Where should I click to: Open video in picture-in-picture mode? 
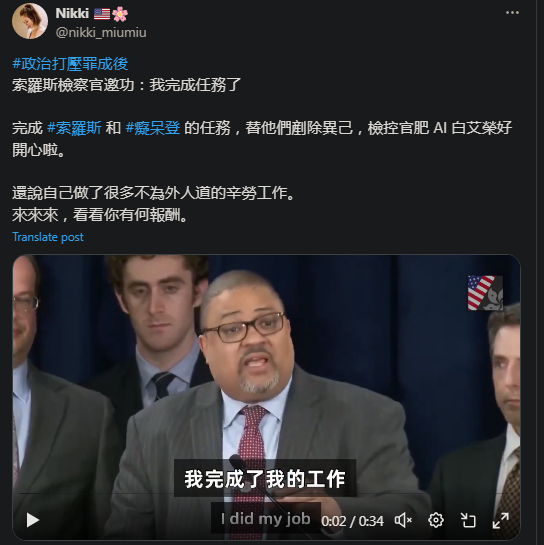pos(468,520)
